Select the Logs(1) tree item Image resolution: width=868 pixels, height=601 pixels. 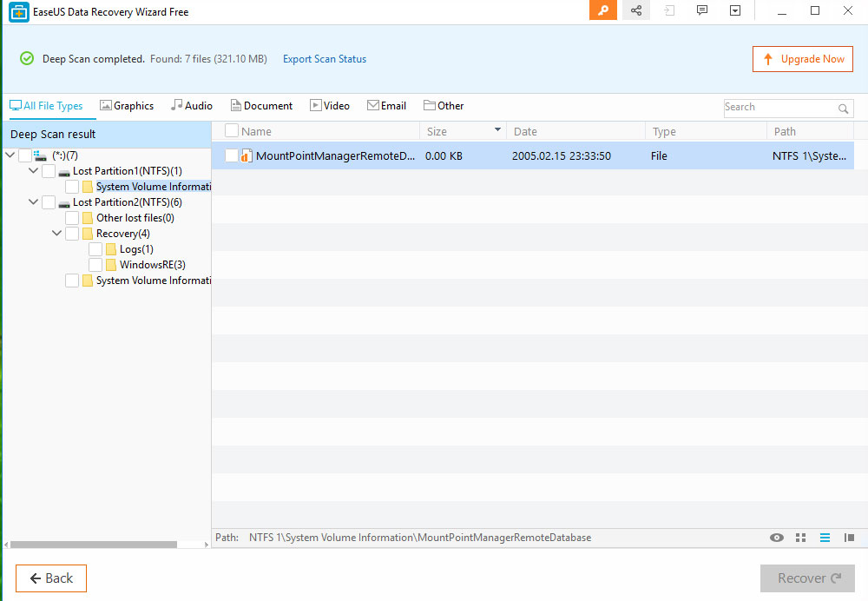(136, 249)
